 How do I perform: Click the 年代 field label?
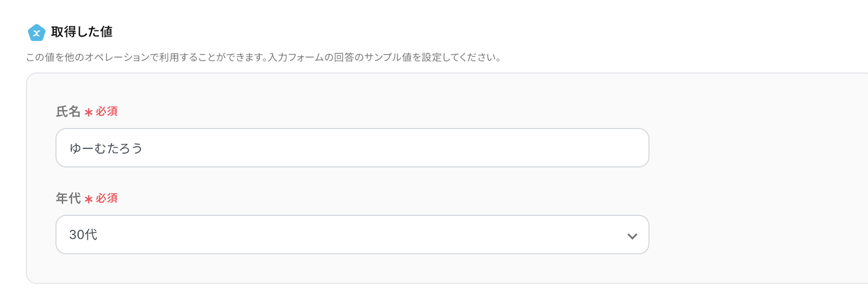tap(68, 198)
